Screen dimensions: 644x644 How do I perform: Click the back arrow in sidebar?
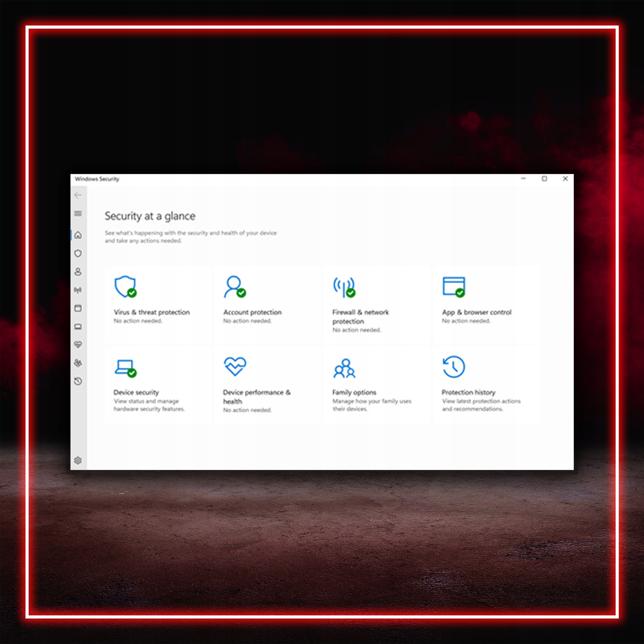tap(78, 195)
